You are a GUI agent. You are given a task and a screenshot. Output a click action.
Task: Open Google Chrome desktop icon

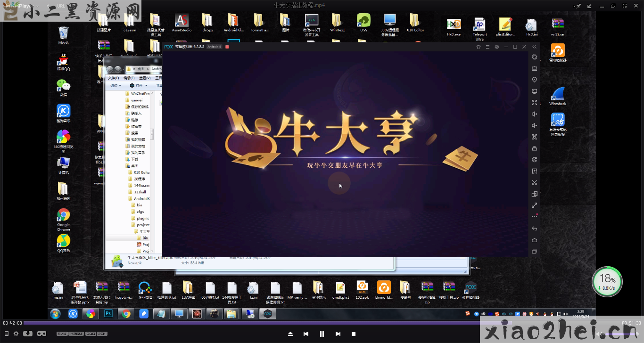coord(63,220)
